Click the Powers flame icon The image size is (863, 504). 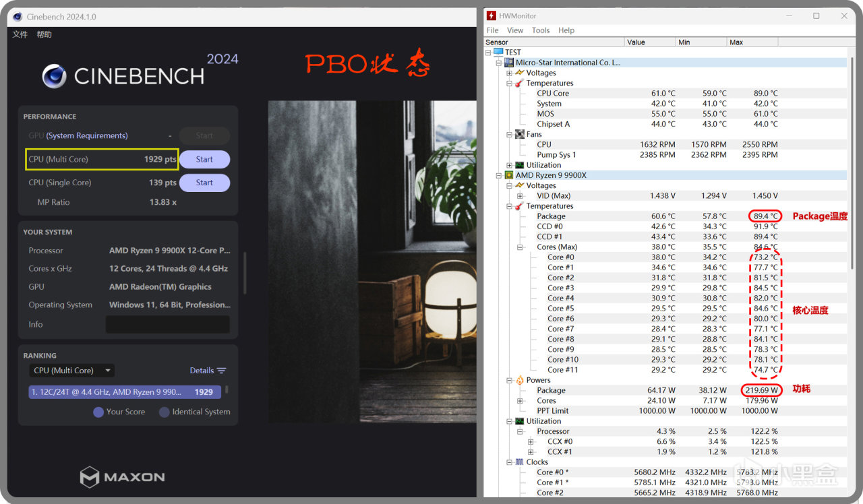coord(520,380)
